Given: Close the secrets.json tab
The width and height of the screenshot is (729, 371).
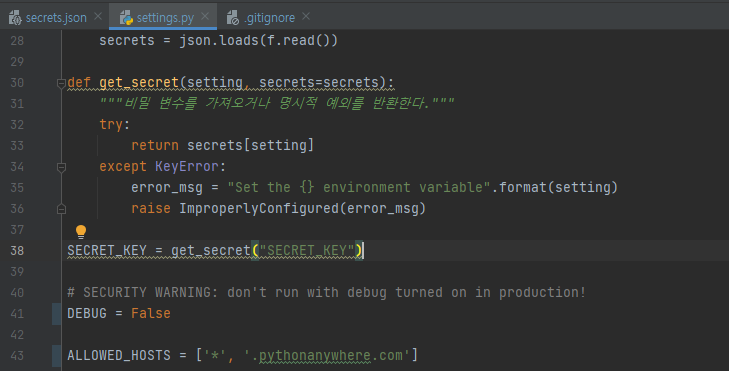Looking at the screenshot, I should 98,16.
